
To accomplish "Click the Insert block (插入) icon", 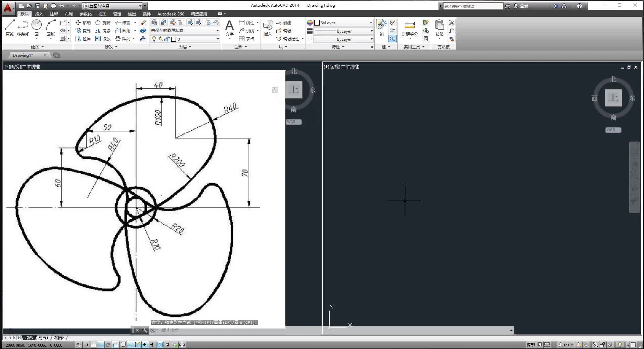I will pos(268,28).
